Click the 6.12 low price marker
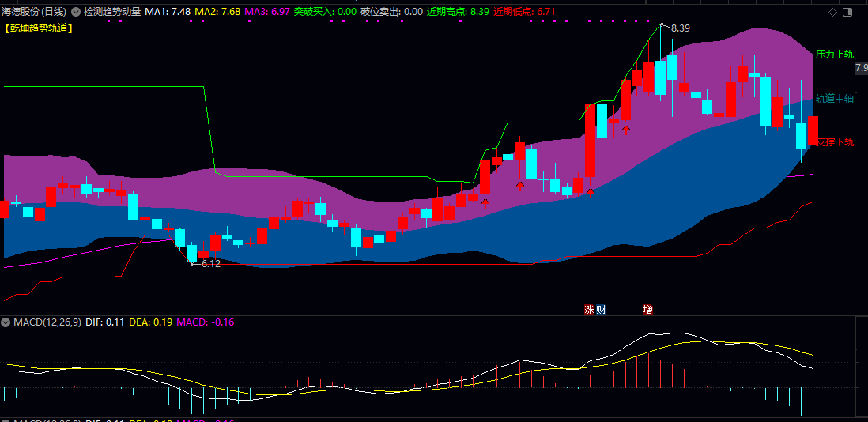Screen dimensions: 868x422 point(206,264)
